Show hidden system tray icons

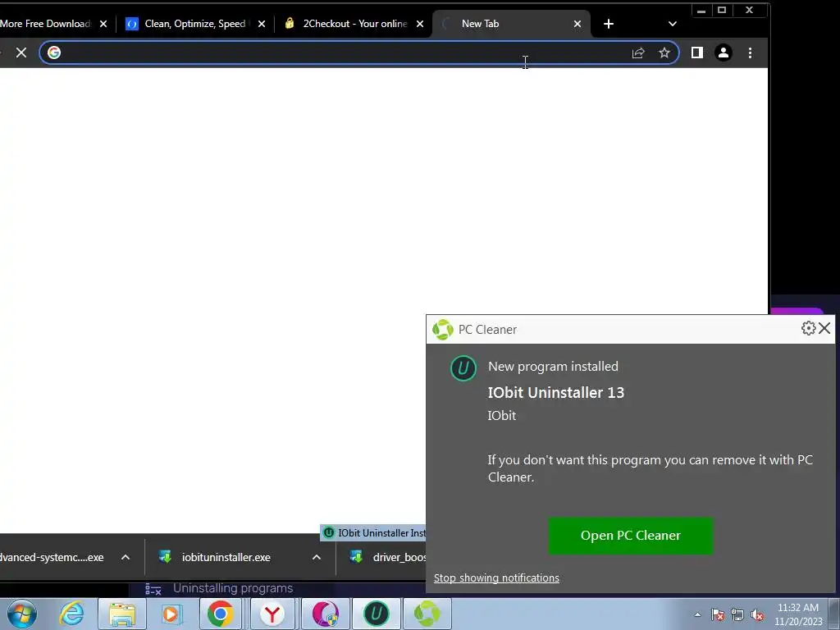tap(697, 614)
